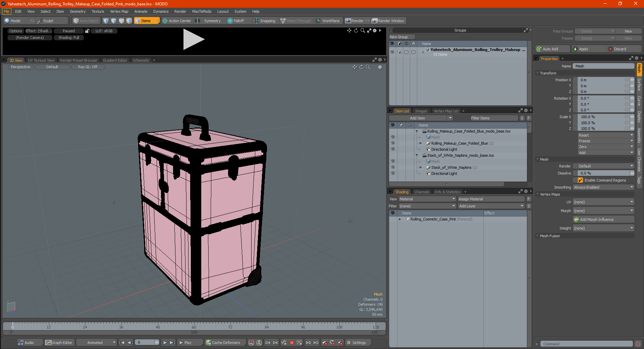Viewport: 644px width, 349px height.
Task: Open Animated keying mode dropdown
Action: point(96,343)
